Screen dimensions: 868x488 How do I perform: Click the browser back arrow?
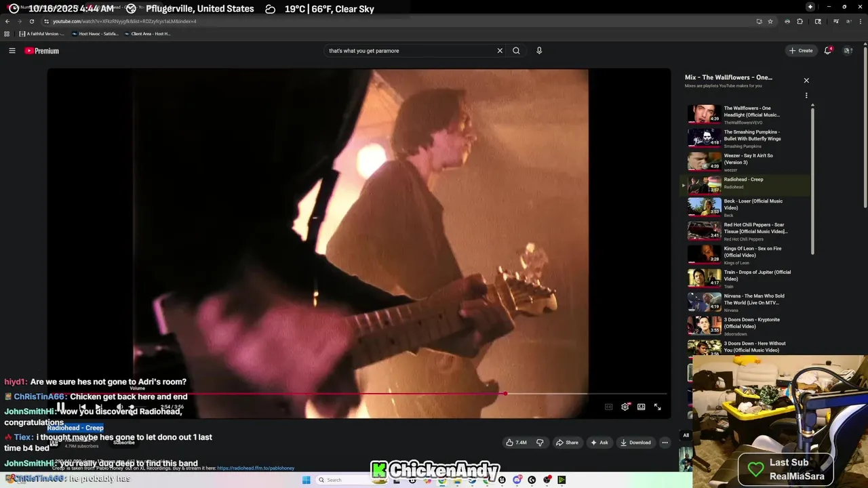point(7,21)
